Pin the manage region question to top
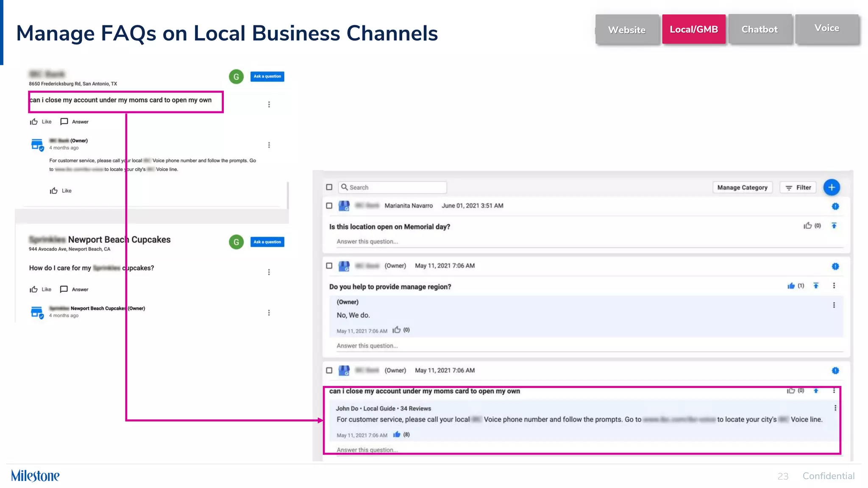 tap(816, 286)
